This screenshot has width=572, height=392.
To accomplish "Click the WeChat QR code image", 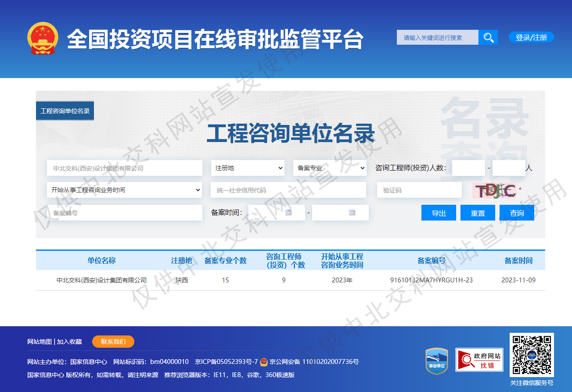I will (x=531, y=355).
